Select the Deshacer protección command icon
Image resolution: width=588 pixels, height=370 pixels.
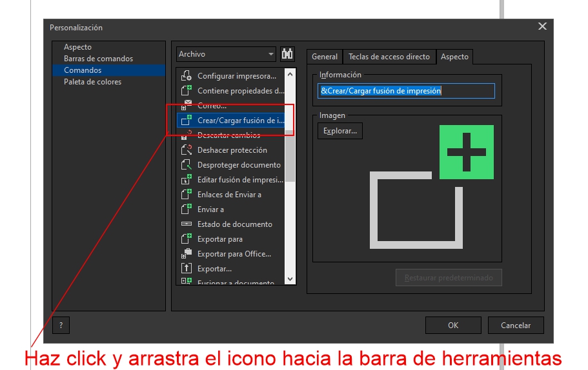click(x=187, y=150)
